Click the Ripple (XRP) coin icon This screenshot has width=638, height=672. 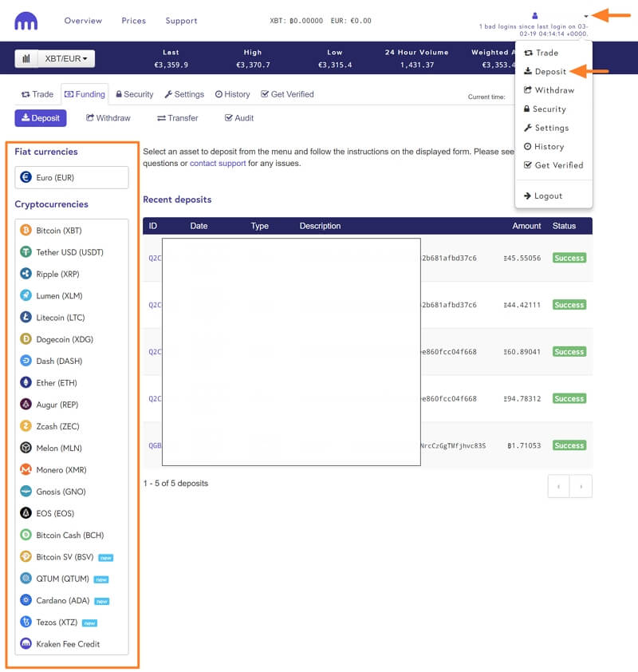(26, 274)
